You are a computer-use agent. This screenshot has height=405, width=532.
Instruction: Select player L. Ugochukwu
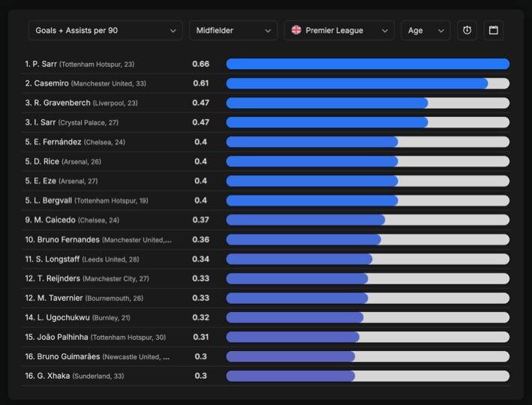78,317
